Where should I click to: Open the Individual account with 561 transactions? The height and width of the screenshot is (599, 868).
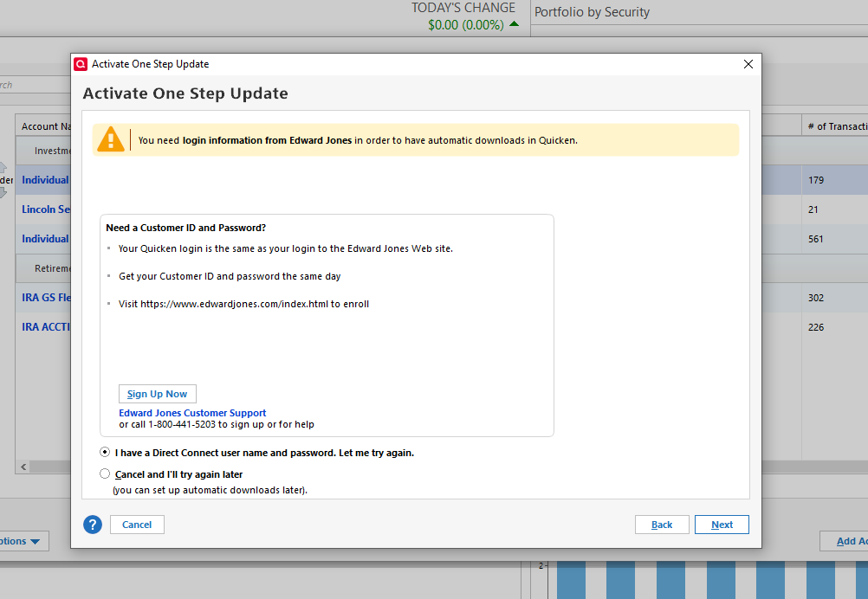45,239
